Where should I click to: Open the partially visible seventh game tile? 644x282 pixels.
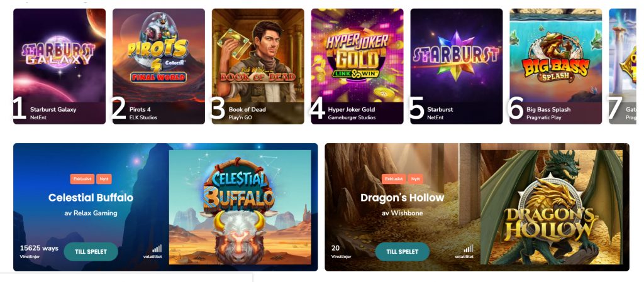pyautogui.click(x=622, y=67)
